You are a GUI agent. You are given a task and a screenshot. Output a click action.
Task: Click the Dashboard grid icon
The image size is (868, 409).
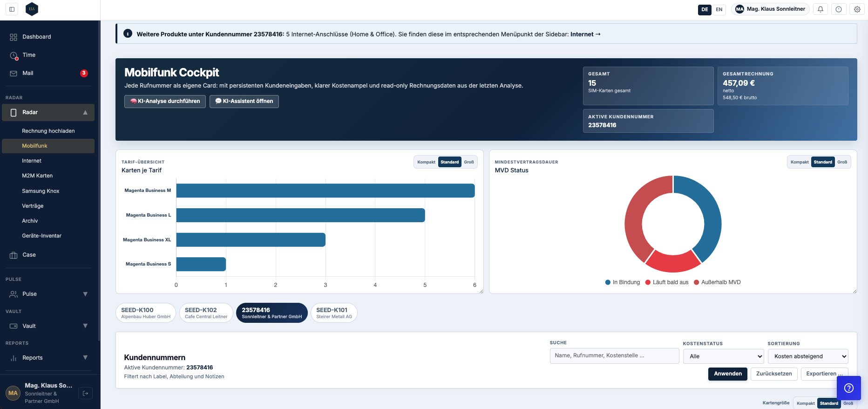point(14,37)
